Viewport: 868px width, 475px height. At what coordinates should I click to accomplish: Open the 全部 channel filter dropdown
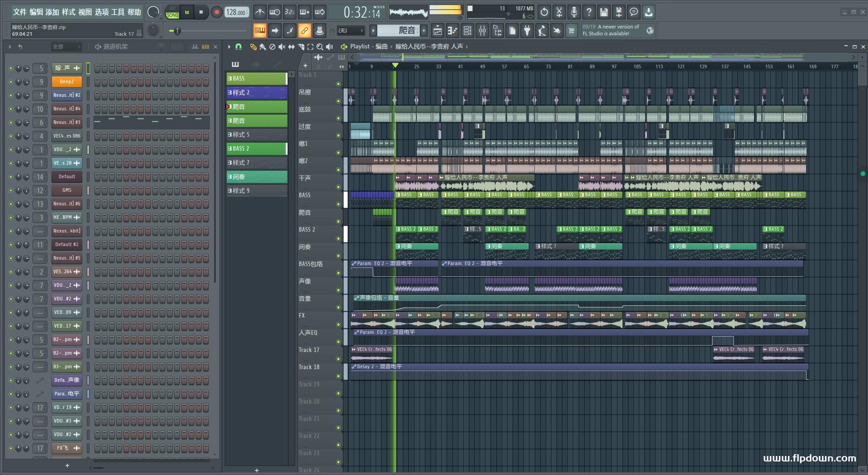click(x=66, y=47)
